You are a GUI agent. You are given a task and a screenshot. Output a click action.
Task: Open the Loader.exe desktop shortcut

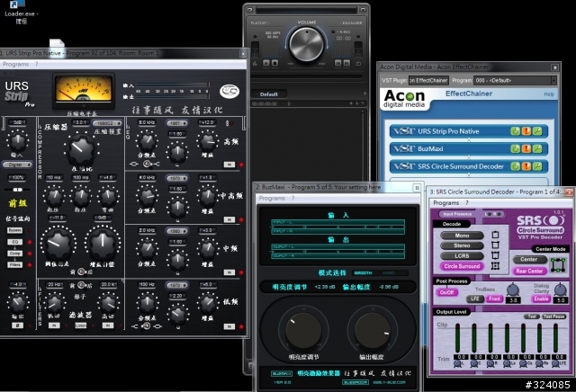point(21,12)
